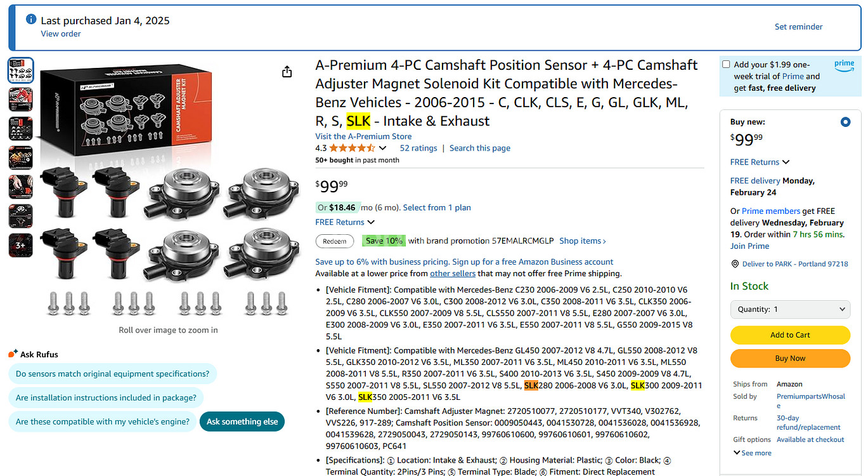Click the star rating icons
The height and width of the screenshot is (476, 868).
click(352, 148)
